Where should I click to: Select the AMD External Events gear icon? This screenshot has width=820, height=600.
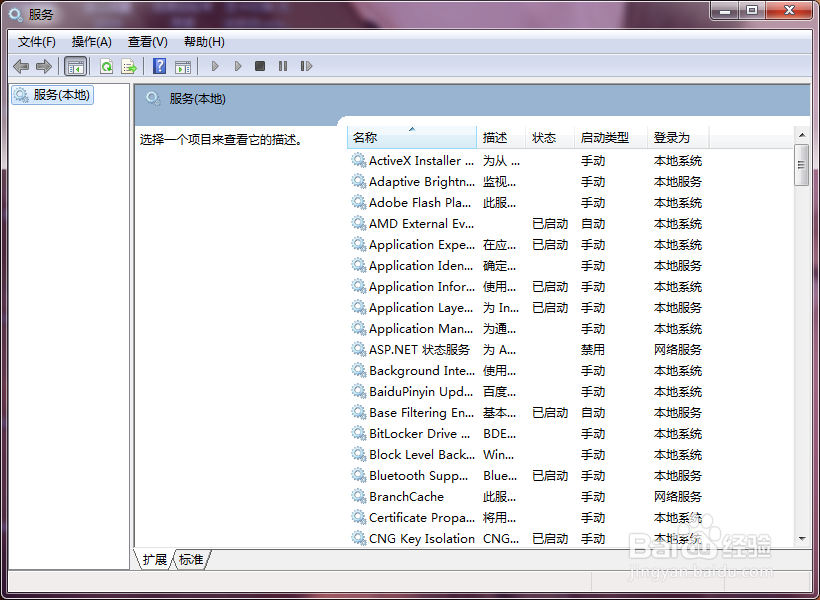click(x=358, y=223)
